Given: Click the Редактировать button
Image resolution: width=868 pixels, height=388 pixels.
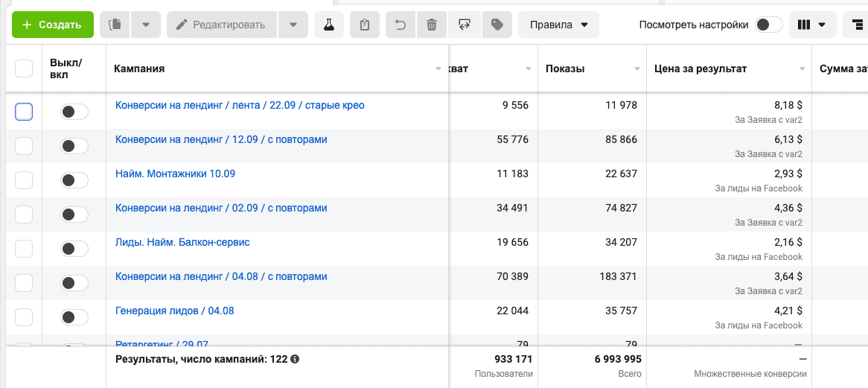Looking at the screenshot, I should [221, 25].
